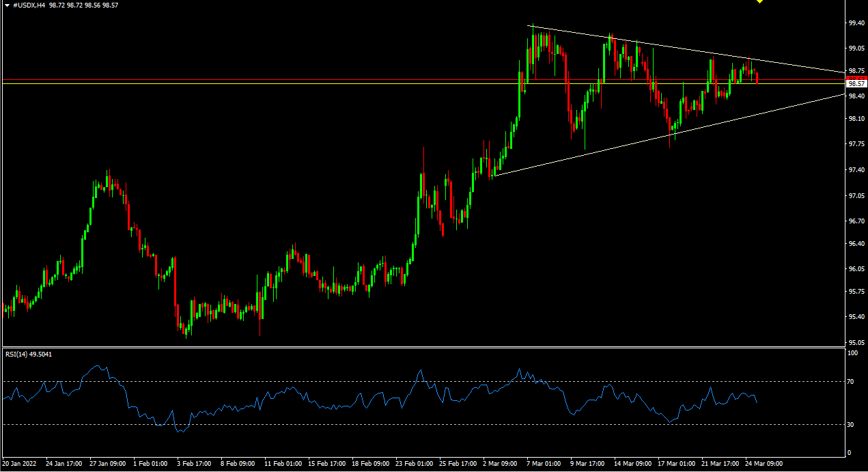The width and height of the screenshot is (868, 472).
Task: Select the white current price label 98.57
Action: [x=855, y=83]
